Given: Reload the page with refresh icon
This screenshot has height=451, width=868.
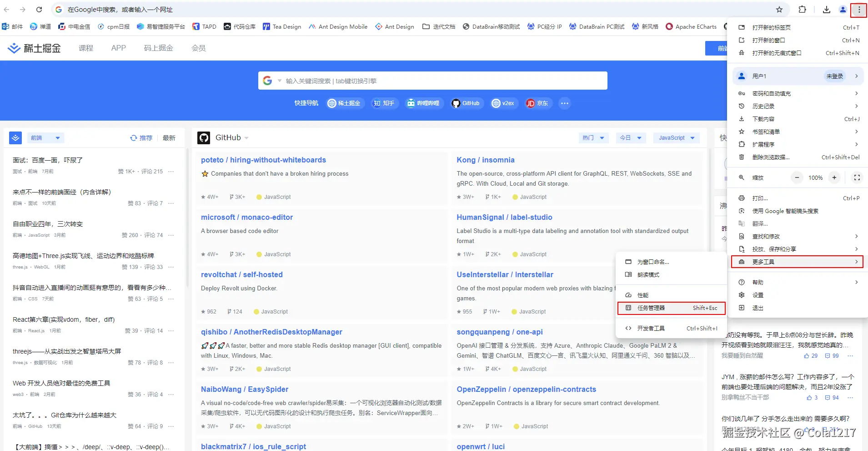Looking at the screenshot, I should (x=39, y=10).
